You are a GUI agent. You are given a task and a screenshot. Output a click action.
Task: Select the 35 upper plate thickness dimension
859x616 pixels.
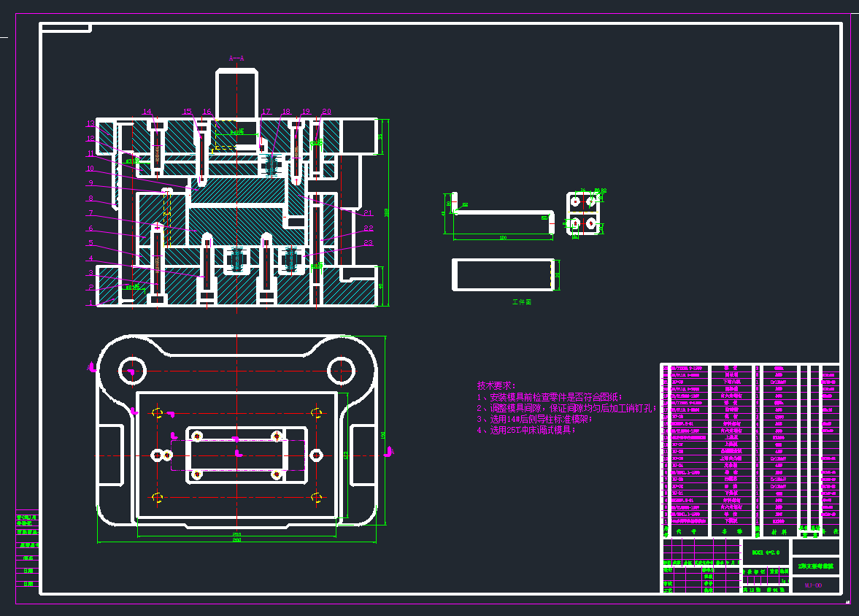380,136
